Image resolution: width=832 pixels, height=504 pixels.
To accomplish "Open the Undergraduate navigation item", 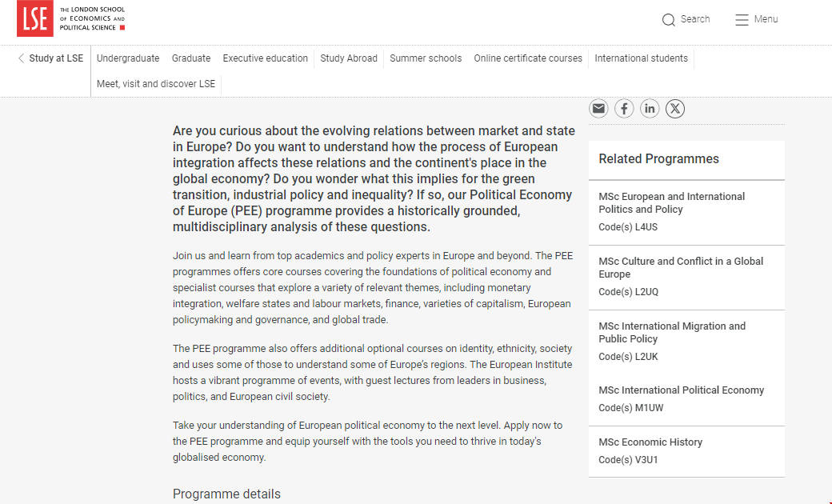I will pos(128,58).
